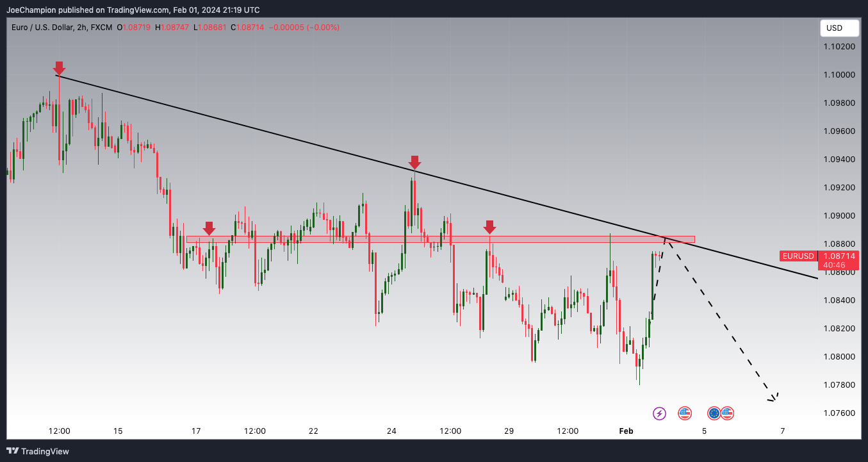Screen dimensions: 868x462
Task: Click the 15 date label on the time axis
Action: (118, 431)
